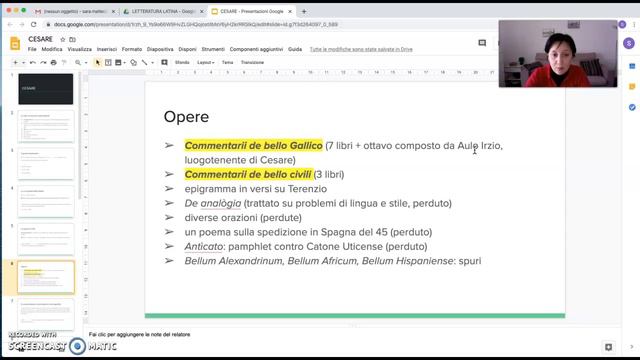
Task: Open the Diapositiva menu
Action: [160, 49]
